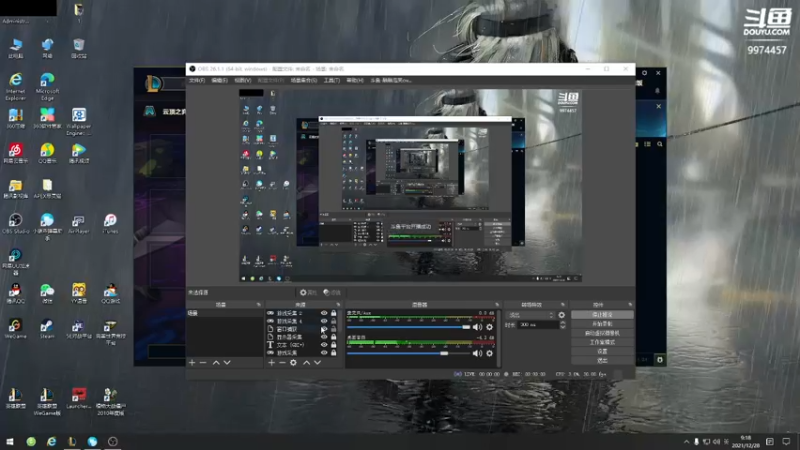Open the 编辑(E) menu in OBS
Image resolution: width=800 pixels, height=450 pixels.
(219, 81)
